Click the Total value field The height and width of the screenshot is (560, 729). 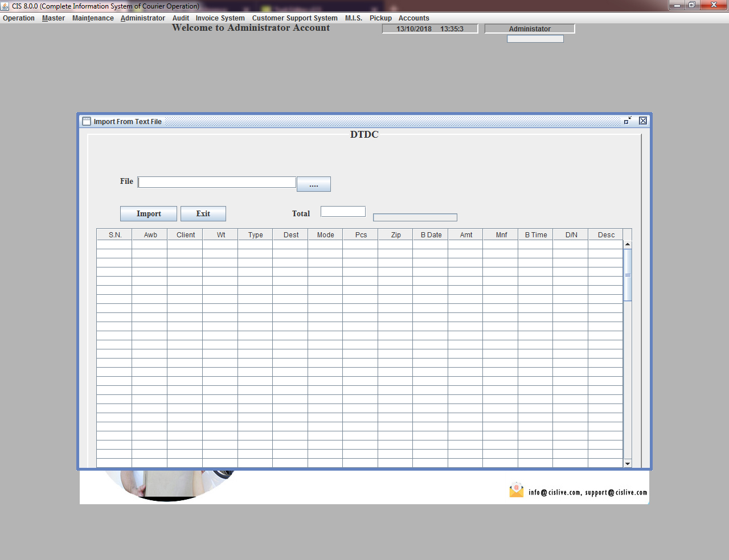(343, 212)
